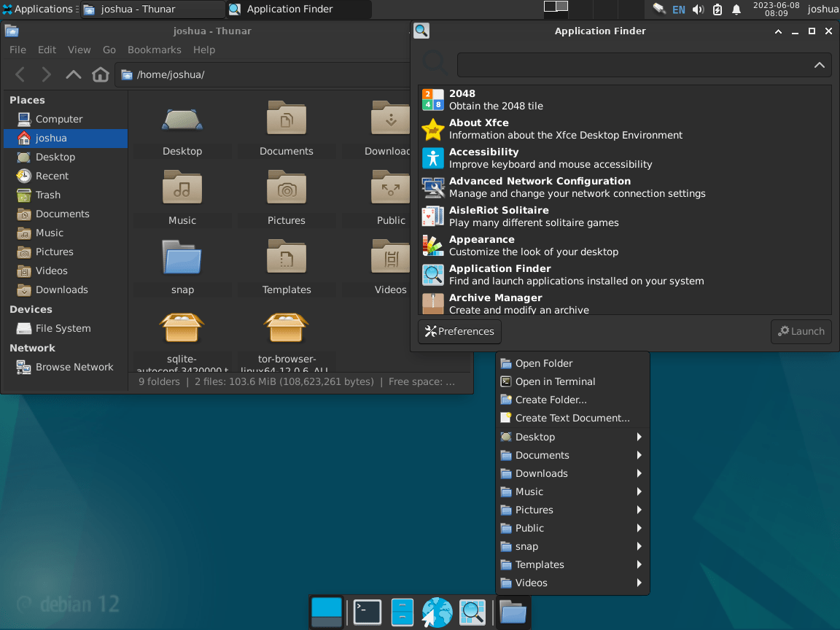Expand the Pictures submenu arrow
Viewport: 840px width, 630px height.
click(639, 510)
